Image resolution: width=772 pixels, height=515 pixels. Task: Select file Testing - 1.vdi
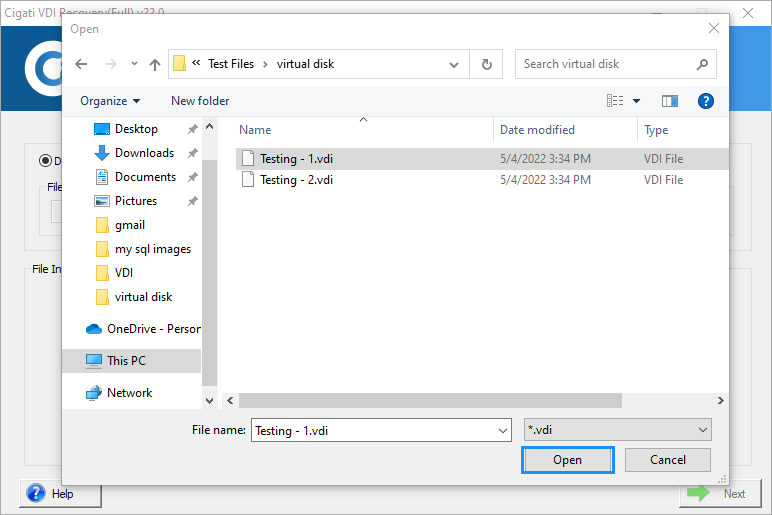[x=482, y=159]
